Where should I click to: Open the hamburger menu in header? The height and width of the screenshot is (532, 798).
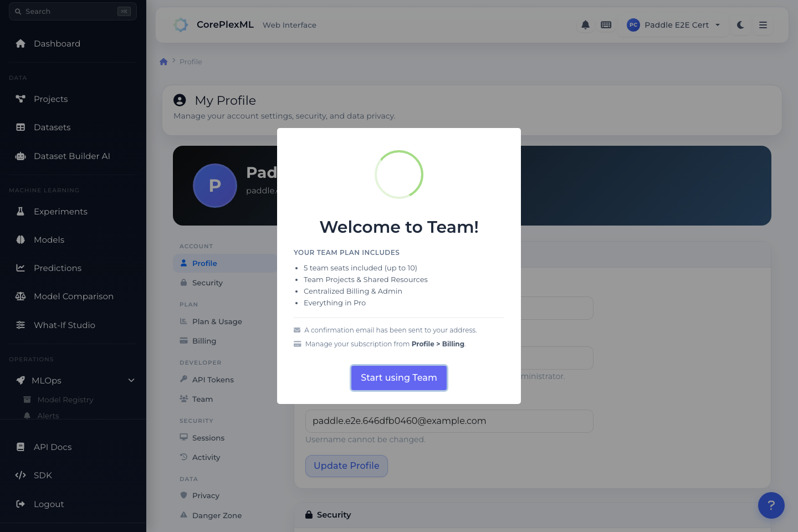point(763,25)
